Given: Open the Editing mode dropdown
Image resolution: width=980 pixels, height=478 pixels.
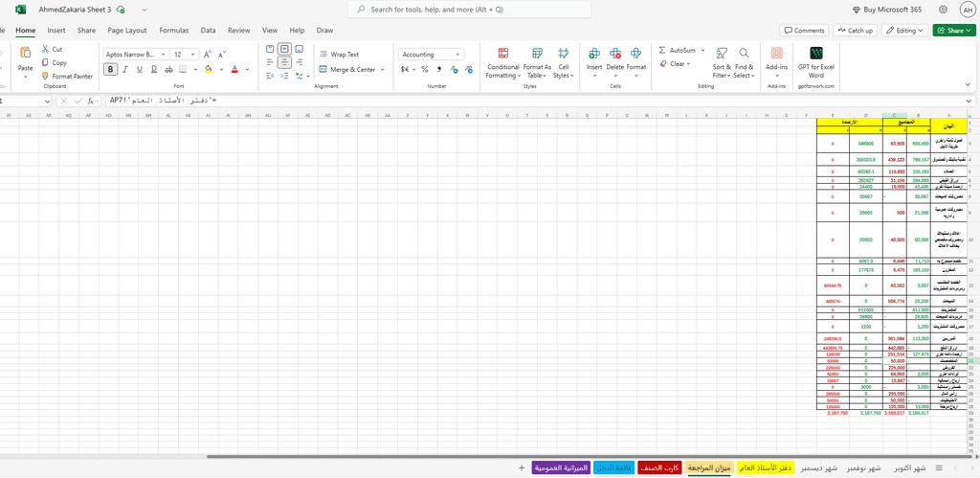Looking at the screenshot, I should click(905, 30).
